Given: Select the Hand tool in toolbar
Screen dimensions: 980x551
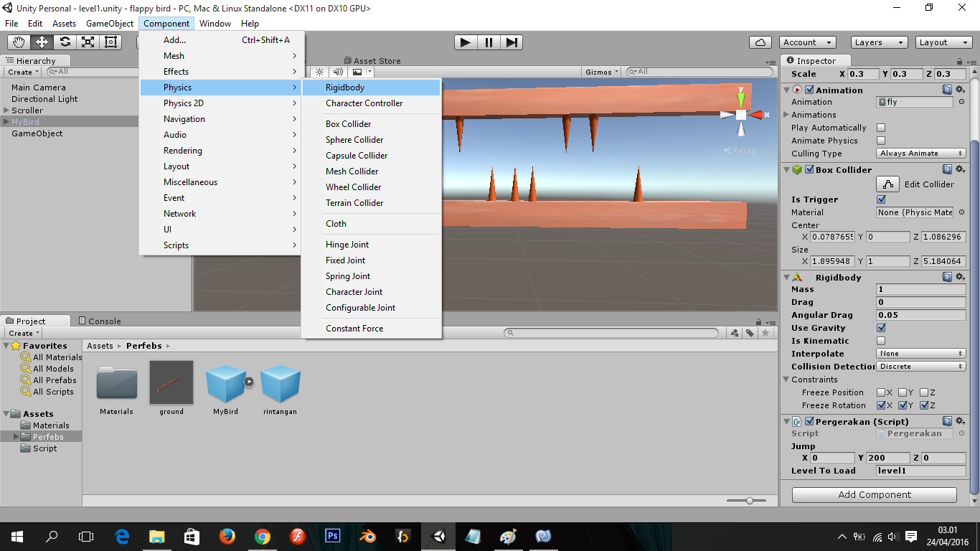Looking at the screenshot, I should coord(19,42).
